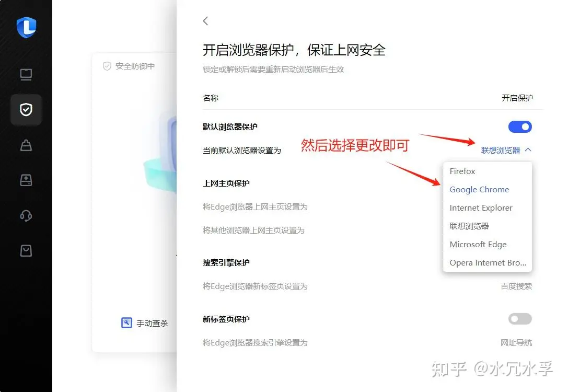Click the Lenovo shield logo icon
568x392 pixels.
point(26,27)
